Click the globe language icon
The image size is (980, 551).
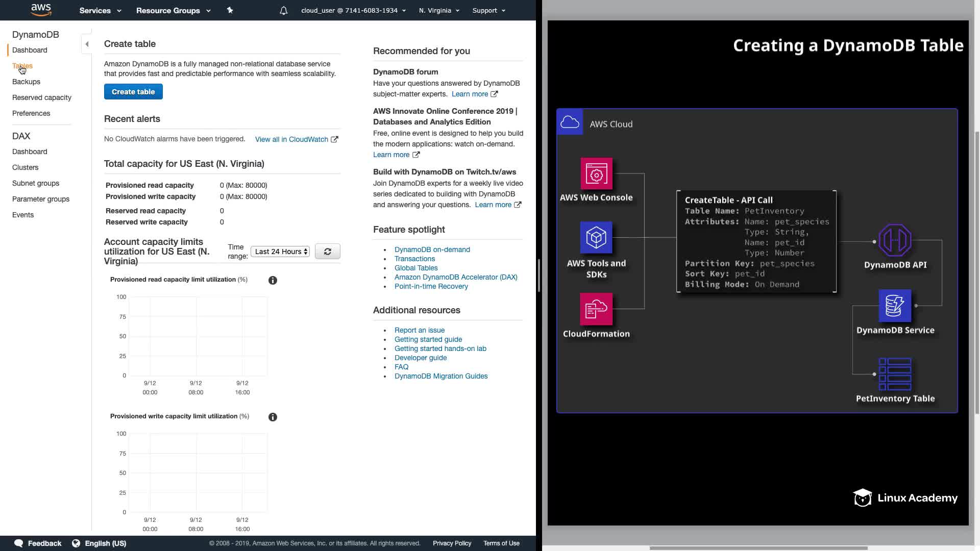tap(76, 543)
